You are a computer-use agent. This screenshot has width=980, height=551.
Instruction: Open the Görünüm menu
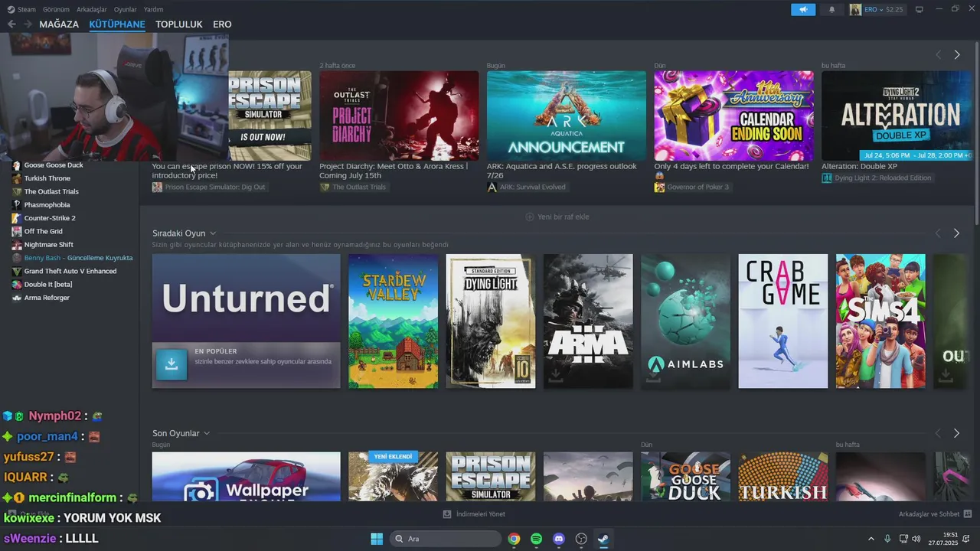click(x=56, y=9)
